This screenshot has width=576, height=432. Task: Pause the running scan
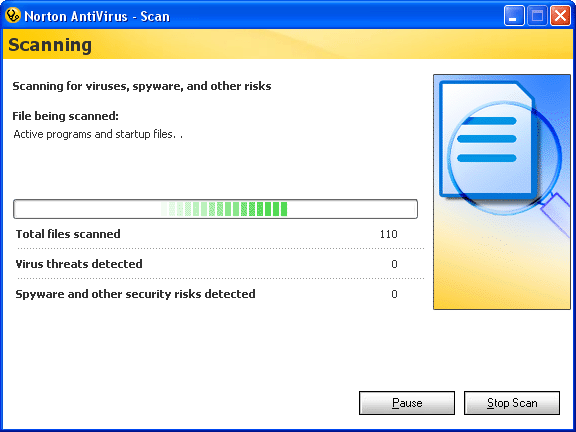pyautogui.click(x=407, y=403)
